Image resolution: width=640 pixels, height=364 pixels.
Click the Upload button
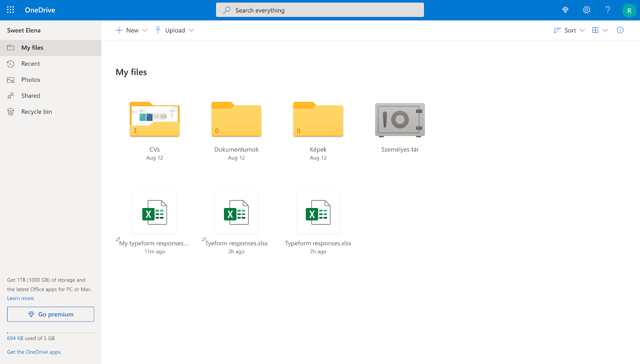[x=170, y=30]
